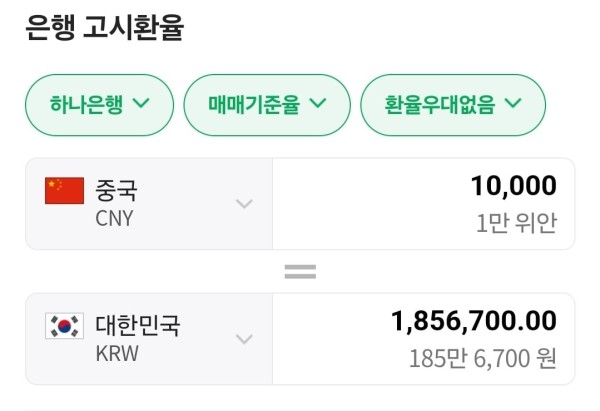600x411 pixels.
Task: Click the 185만 6,700 원 amount caption
Action: click(483, 359)
